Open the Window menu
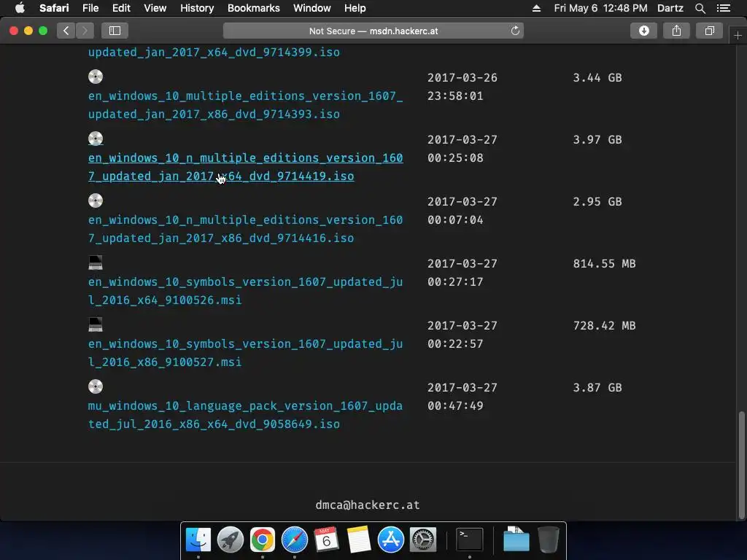The image size is (747, 560). click(311, 8)
